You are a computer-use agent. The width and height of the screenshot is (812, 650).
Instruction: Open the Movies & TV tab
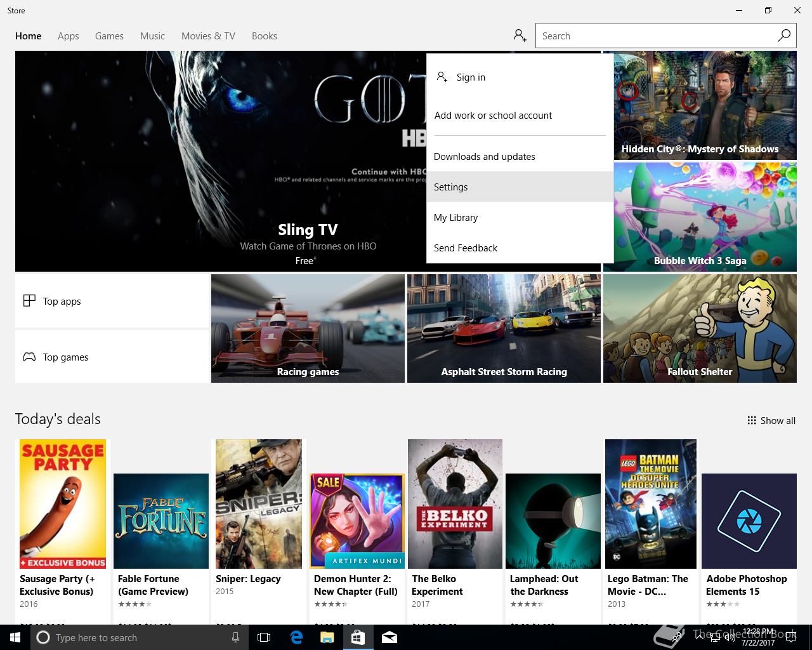pyautogui.click(x=208, y=36)
